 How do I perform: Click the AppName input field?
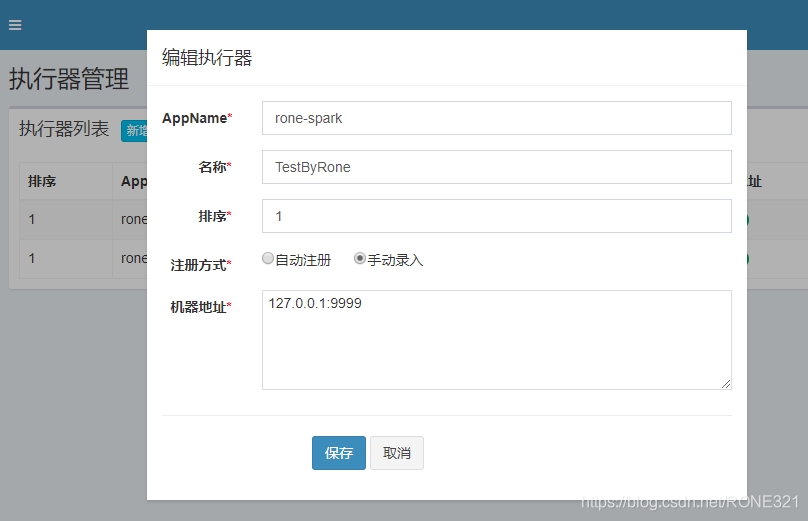(x=496, y=118)
